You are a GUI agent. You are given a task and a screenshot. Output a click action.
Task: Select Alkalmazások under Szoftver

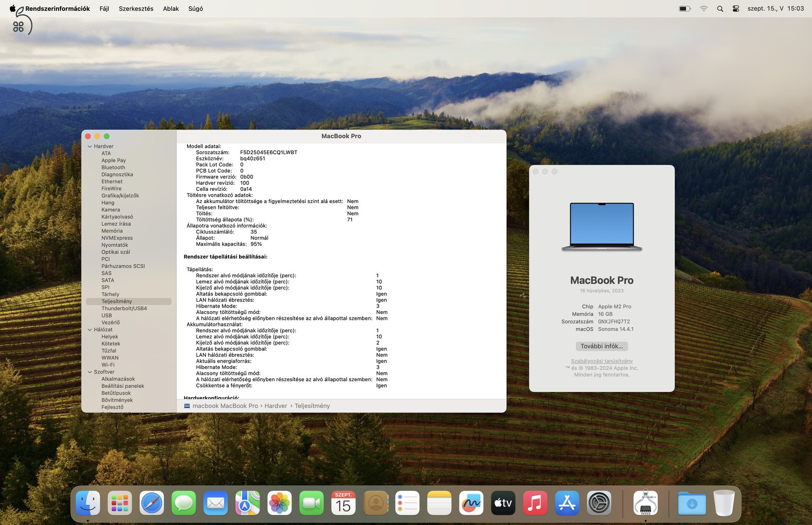tap(118, 379)
